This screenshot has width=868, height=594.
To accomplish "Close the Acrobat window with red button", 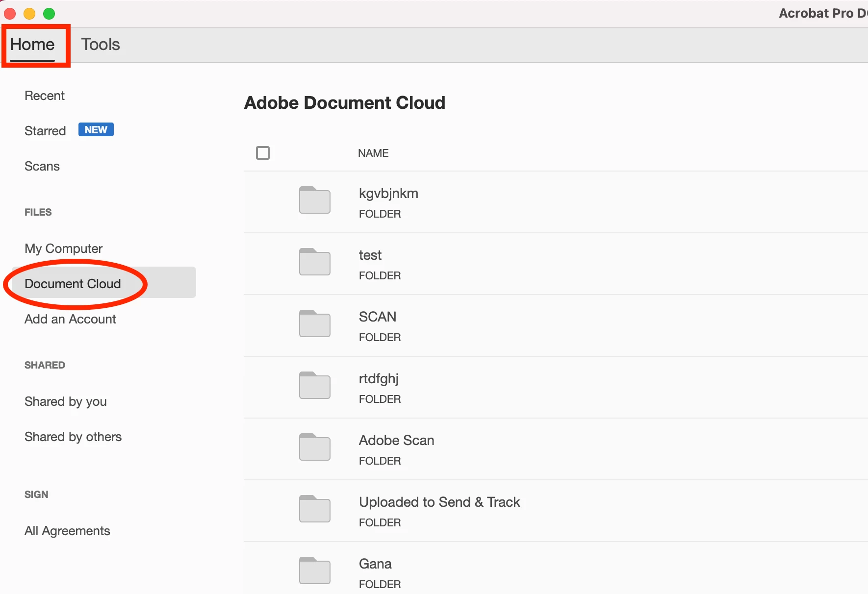I will [x=10, y=14].
